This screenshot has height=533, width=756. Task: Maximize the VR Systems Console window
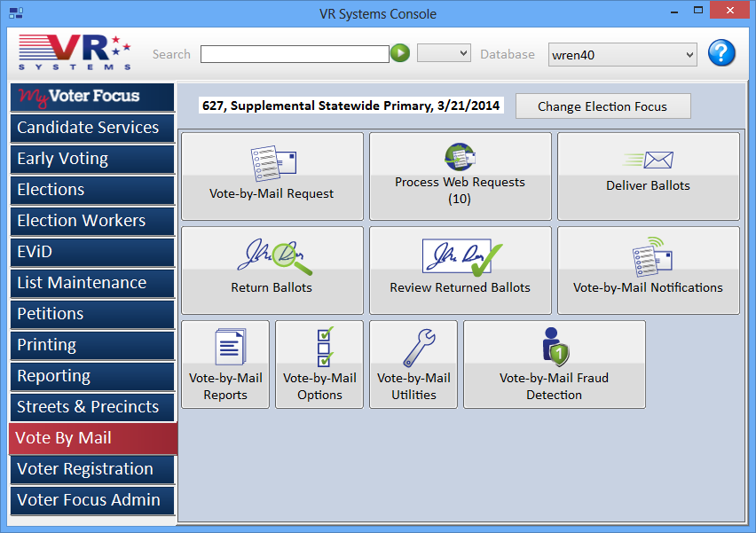[x=698, y=11]
